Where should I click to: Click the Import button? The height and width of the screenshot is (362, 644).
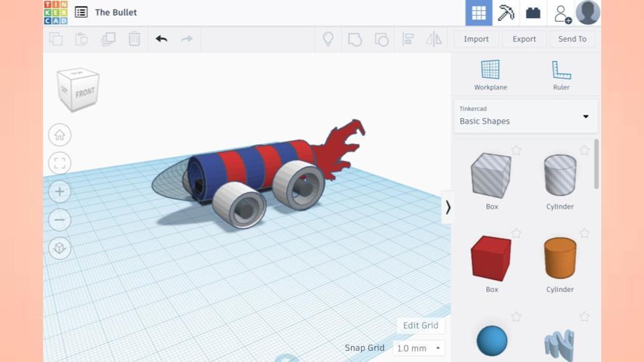476,39
